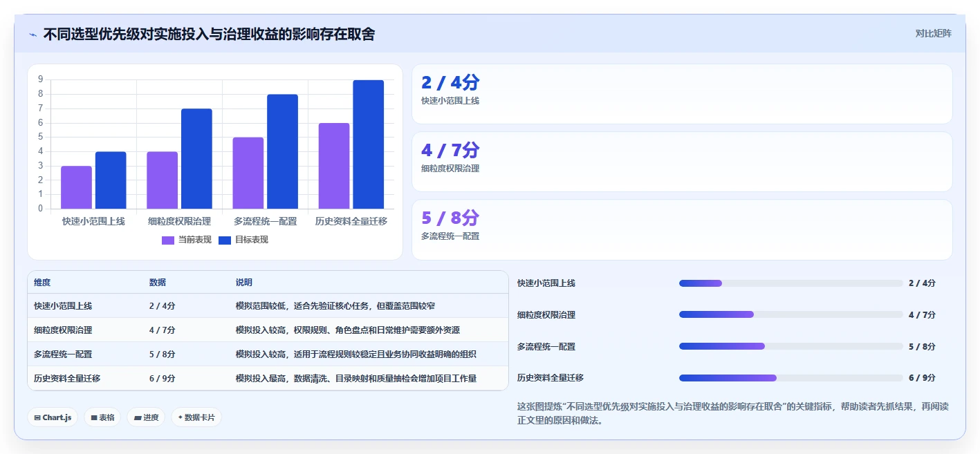Click the 2 / 4分 data card
The image size is (980, 454).
[x=682, y=94]
